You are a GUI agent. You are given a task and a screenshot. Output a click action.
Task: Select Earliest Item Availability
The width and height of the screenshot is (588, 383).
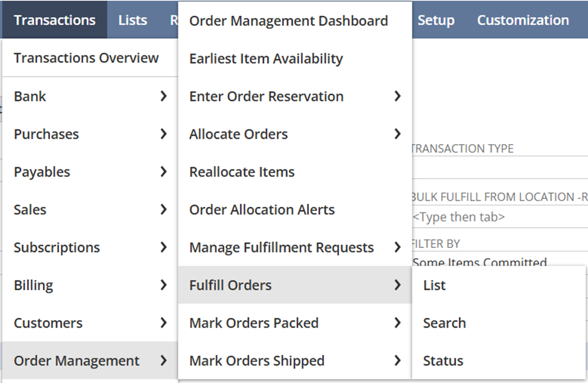[x=266, y=59]
